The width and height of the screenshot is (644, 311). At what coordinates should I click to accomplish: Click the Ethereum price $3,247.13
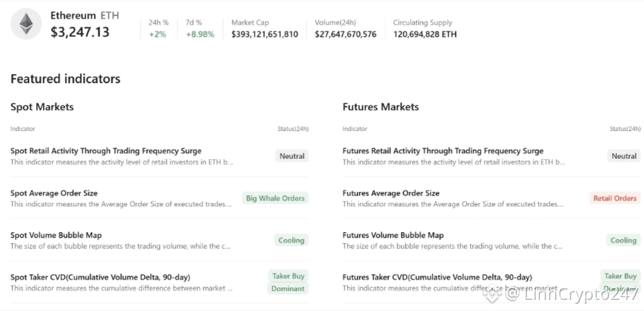(80, 32)
